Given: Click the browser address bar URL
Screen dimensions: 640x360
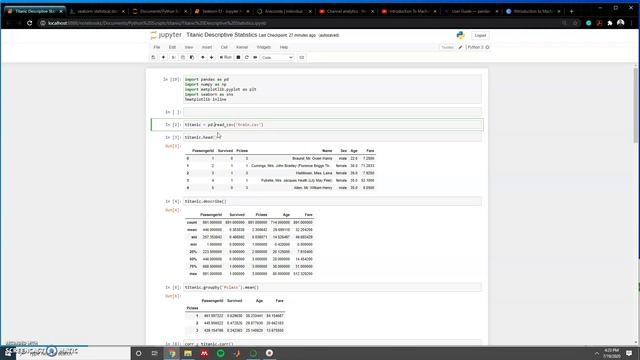Looking at the screenshot, I should click(x=157, y=23).
